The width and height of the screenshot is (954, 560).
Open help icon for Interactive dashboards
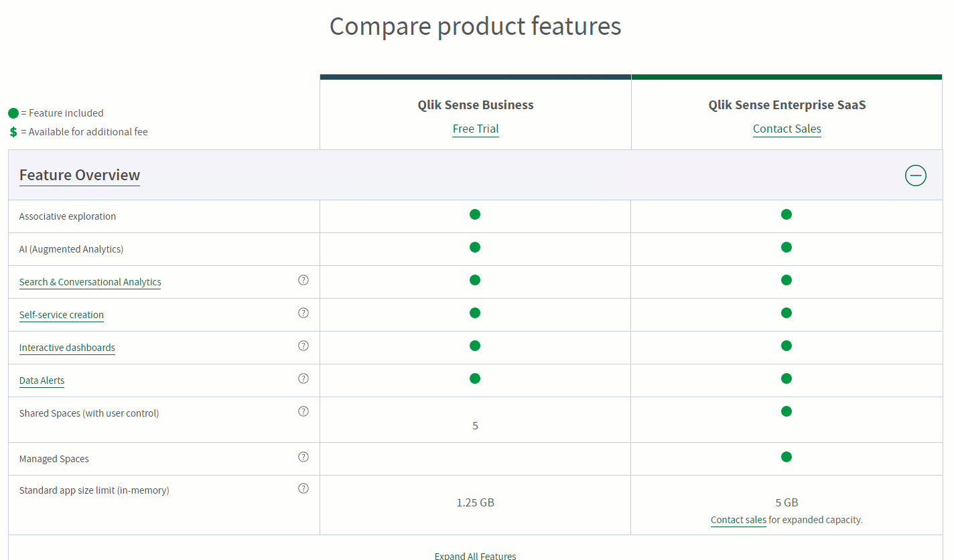(x=303, y=346)
